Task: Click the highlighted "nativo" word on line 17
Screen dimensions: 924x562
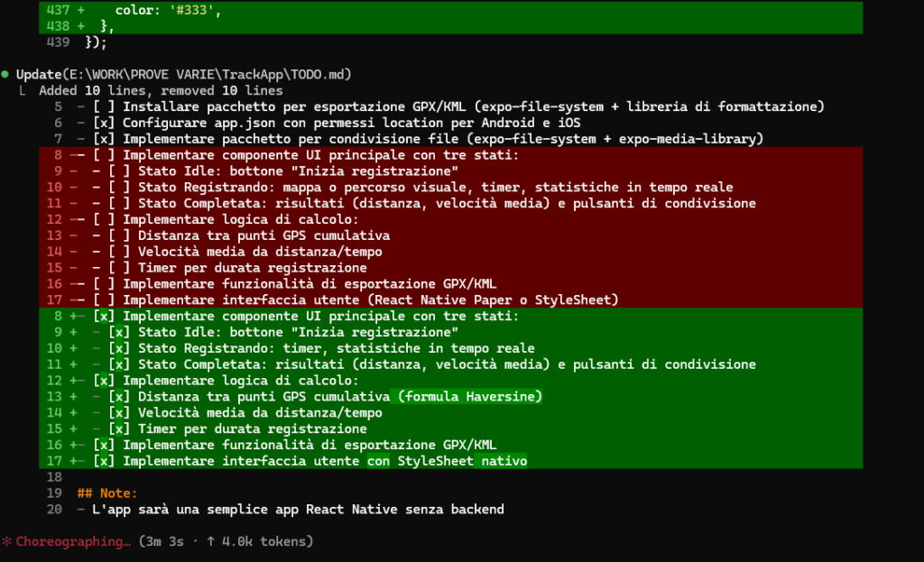Action: tap(504, 462)
